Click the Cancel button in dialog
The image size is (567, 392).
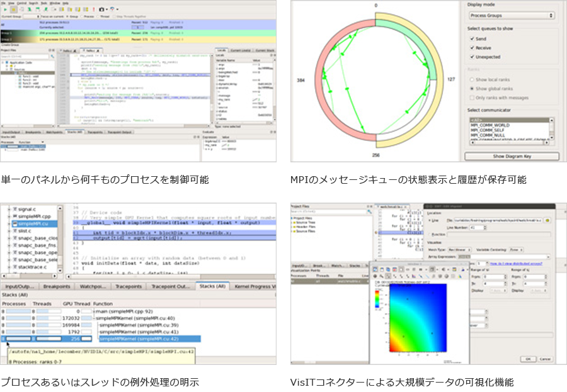[545, 359]
